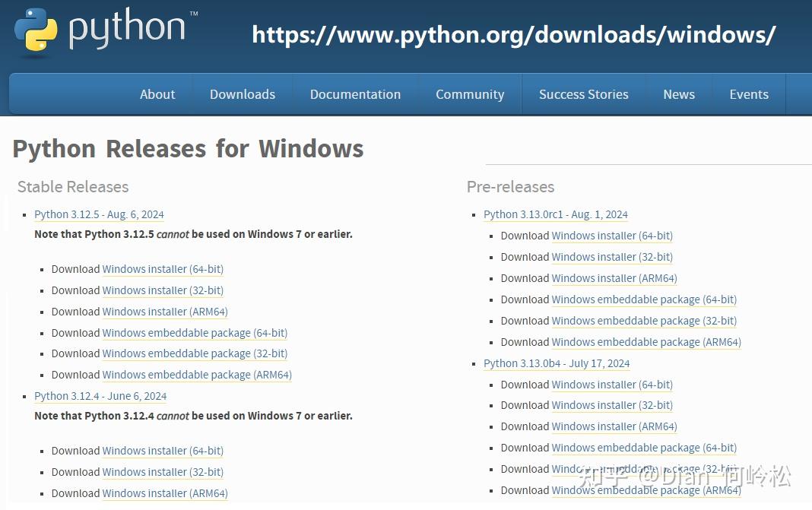Download the 32-bit Windows installer for 3.12.4
The image size is (812, 510).
tap(163, 472)
